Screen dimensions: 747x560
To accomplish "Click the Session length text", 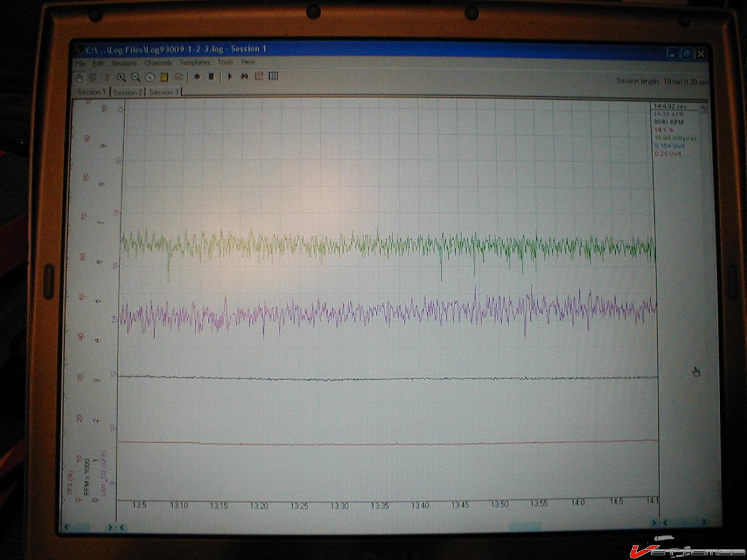I will tap(661, 81).
